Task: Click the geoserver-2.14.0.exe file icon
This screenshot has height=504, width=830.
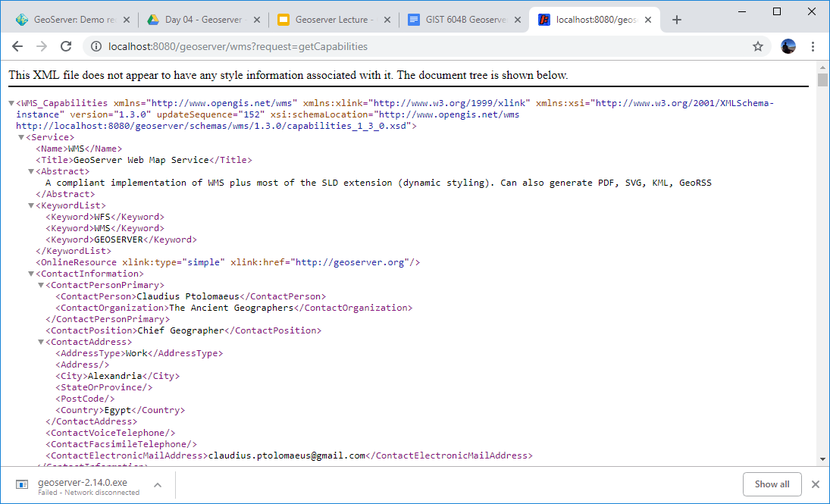Action: [x=22, y=484]
